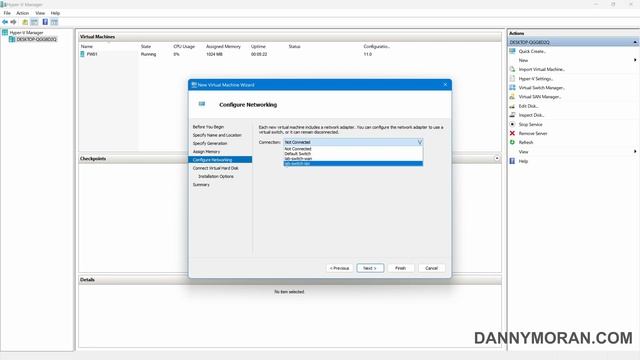Sort by the Status column header
Screen dimensions: 640x360
[294, 47]
